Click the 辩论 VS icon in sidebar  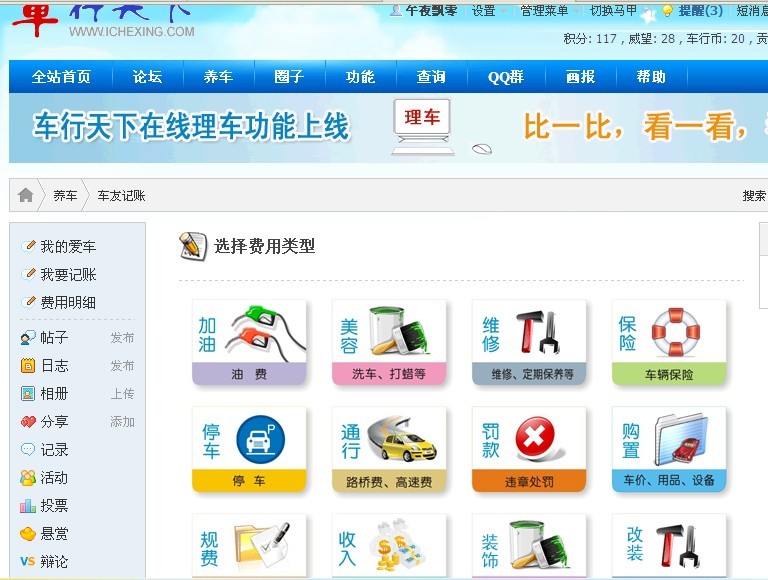[x=28, y=561]
